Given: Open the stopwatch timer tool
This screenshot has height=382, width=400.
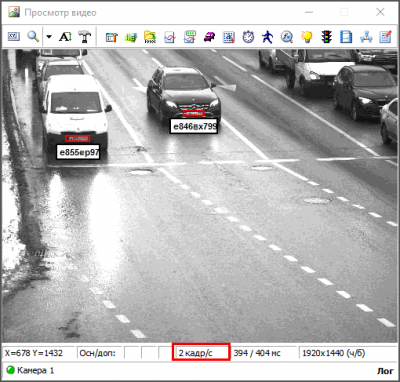Looking at the screenshot, I should (x=248, y=37).
